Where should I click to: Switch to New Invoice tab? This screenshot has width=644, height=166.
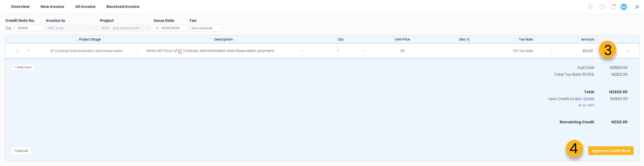(52, 7)
